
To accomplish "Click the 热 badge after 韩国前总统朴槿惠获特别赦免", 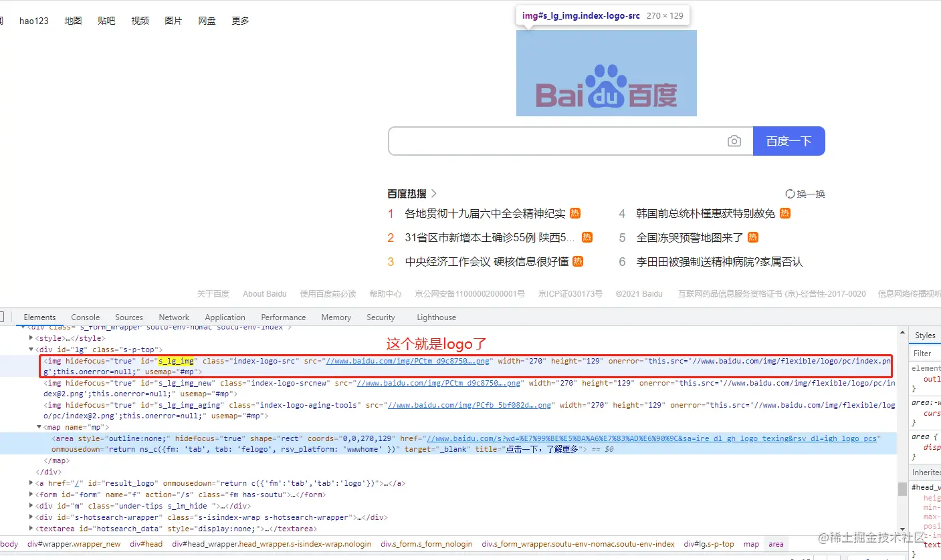I will coord(785,213).
